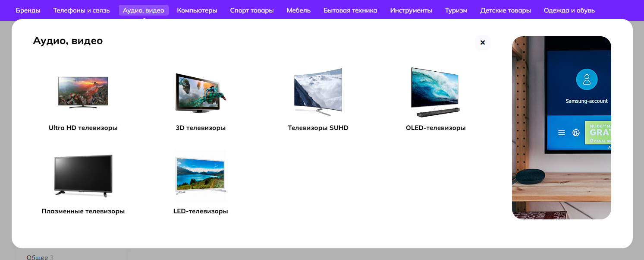Close the Аудио, видео popup with X
The height and width of the screenshot is (260, 644).
[x=483, y=42]
